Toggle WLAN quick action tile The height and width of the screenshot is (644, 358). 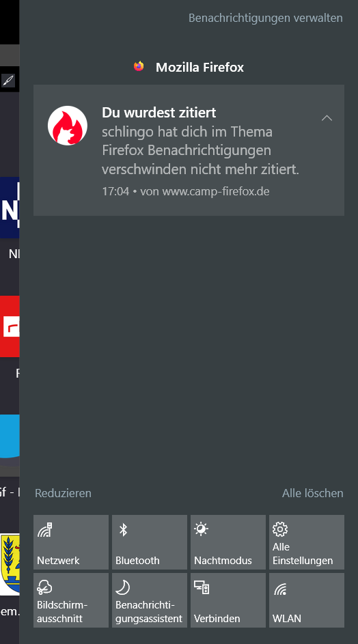pos(307,600)
